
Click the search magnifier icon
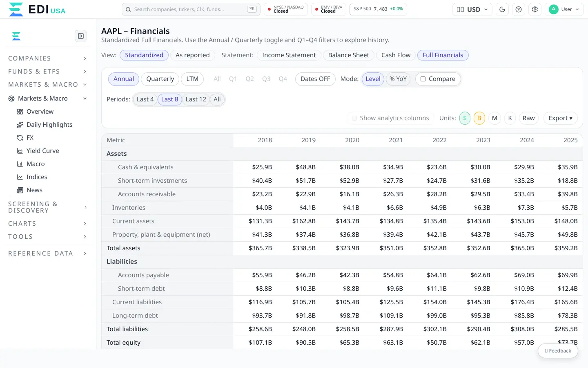[128, 9]
